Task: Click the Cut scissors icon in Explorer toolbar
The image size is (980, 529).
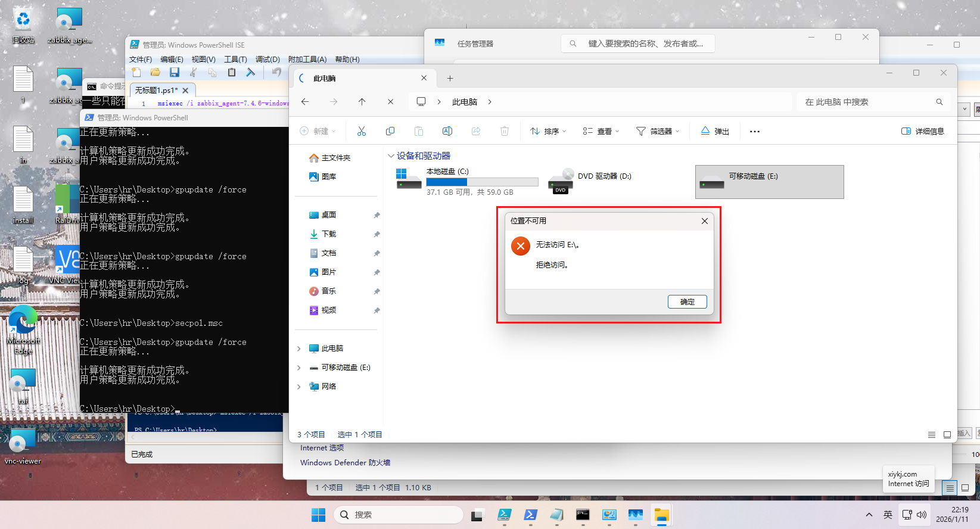Action: 362,131
